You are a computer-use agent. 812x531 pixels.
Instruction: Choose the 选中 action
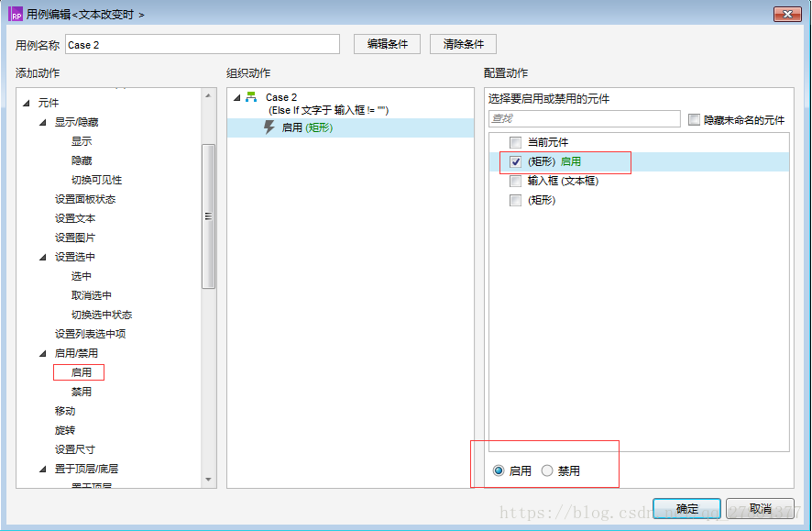click(82, 276)
